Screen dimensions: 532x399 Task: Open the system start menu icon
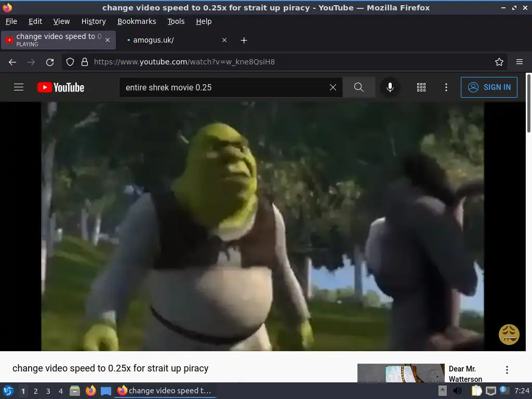(x=8, y=391)
